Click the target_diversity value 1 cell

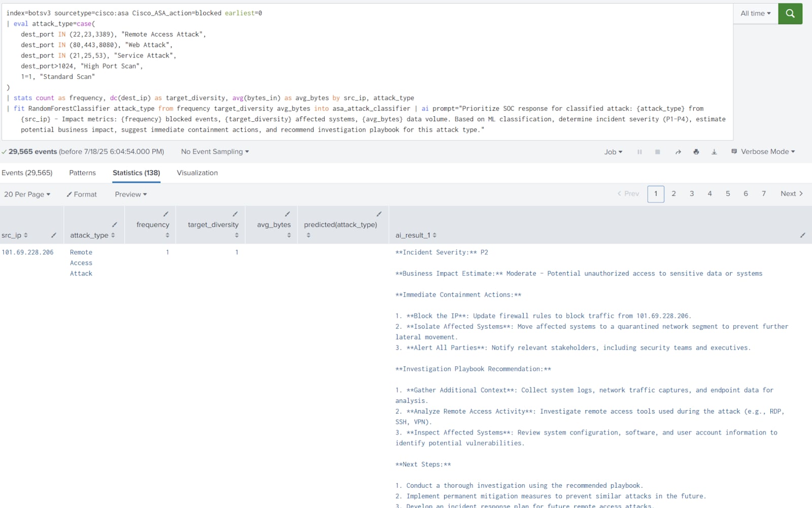[236, 252]
